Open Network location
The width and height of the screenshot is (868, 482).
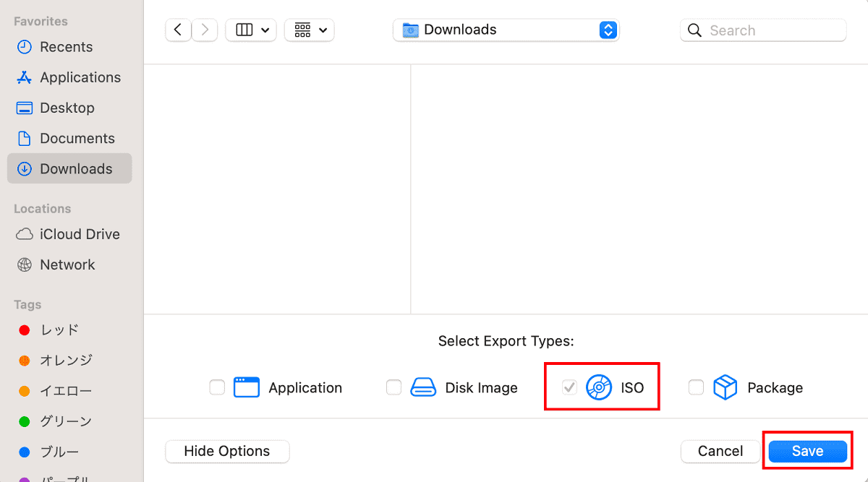pyautogui.click(x=69, y=264)
